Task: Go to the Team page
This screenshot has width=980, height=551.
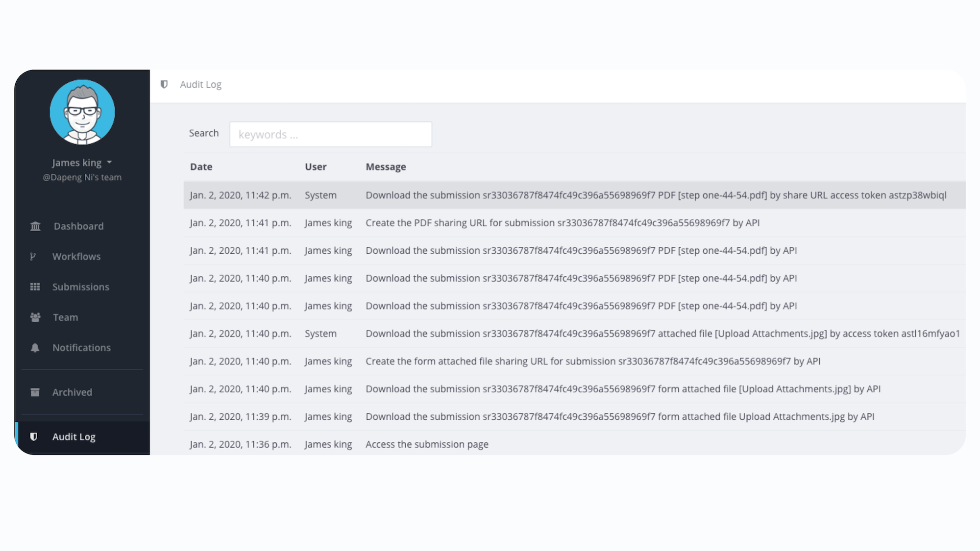Action: (65, 317)
